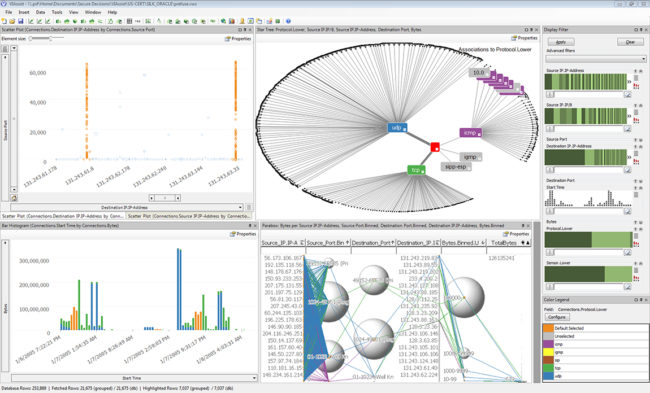Click the udp node in Star Tree
Image resolution: width=650 pixels, height=393 pixels.
(397, 128)
